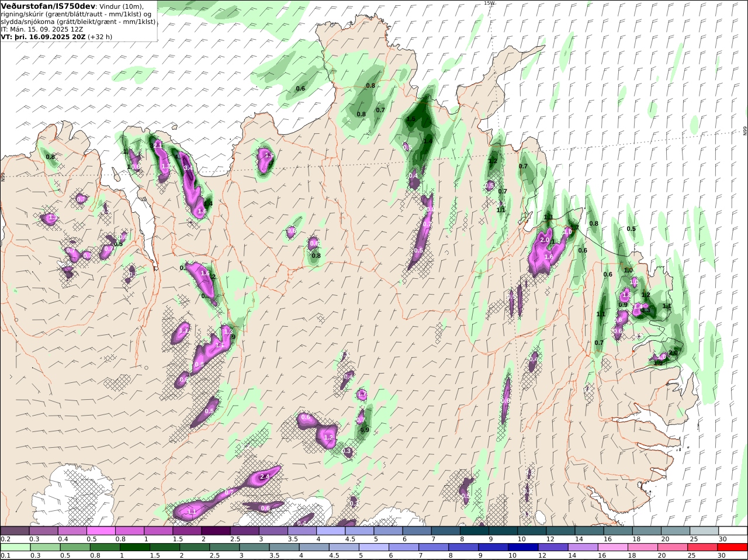
Task: Select upper legend swatch labeled 1.5
Action: pyautogui.click(x=187, y=530)
